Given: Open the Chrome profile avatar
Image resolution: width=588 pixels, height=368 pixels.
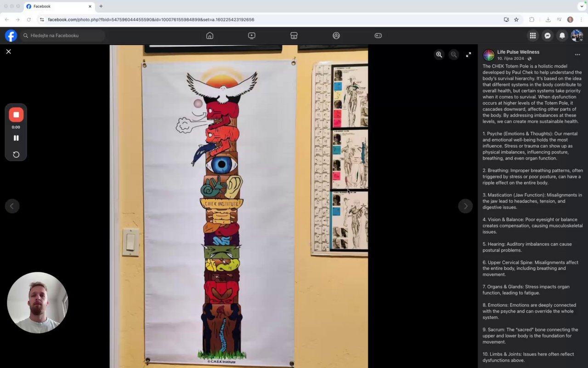Looking at the screenshot, I should click(570, 20).
